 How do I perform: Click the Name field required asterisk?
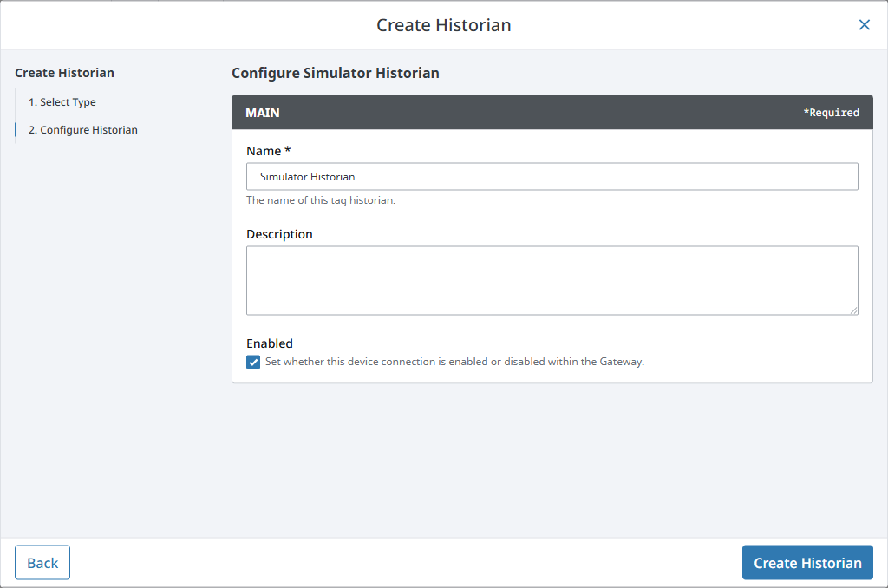click(285, 150)
